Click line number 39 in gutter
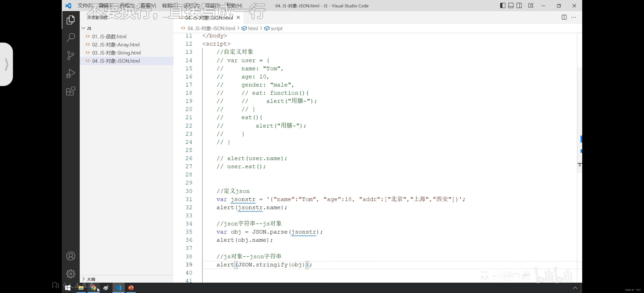This screenshot has height=293, width=644. (x=189, y=265)
